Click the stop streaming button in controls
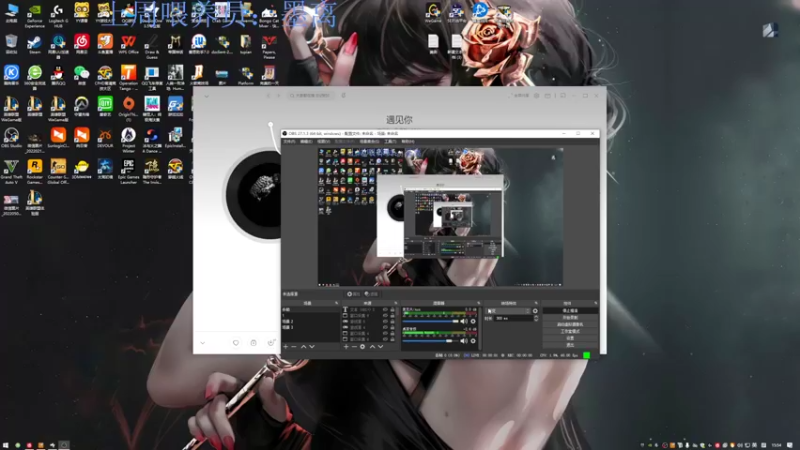Image resolution: width=800 pixels, height=450 pixels. point(570,311)
